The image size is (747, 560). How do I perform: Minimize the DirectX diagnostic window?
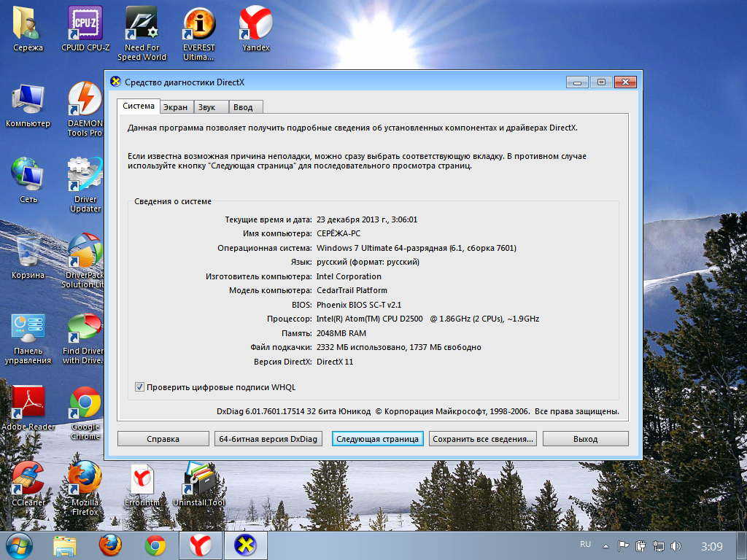(x=578, y=82)
